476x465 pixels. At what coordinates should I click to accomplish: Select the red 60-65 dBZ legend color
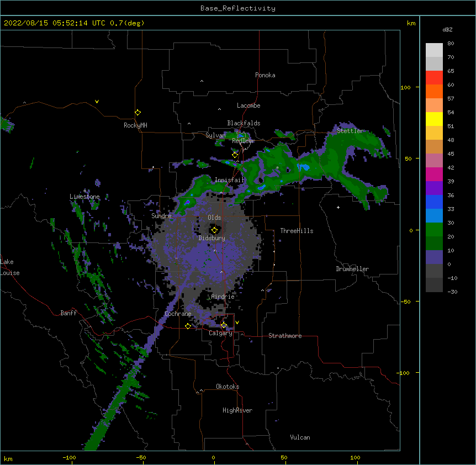(434, 78)
